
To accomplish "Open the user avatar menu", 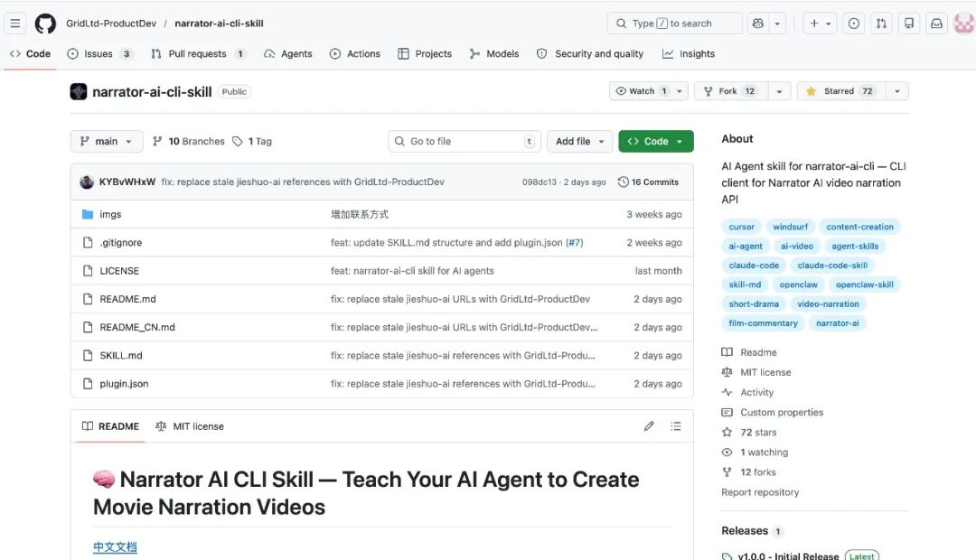I will (965, 23).
